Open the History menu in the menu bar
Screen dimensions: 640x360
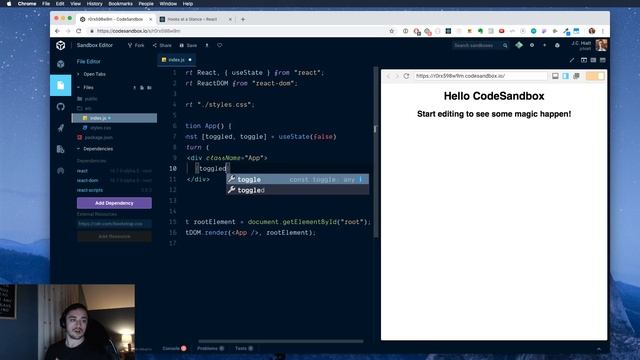coord(94,4)
